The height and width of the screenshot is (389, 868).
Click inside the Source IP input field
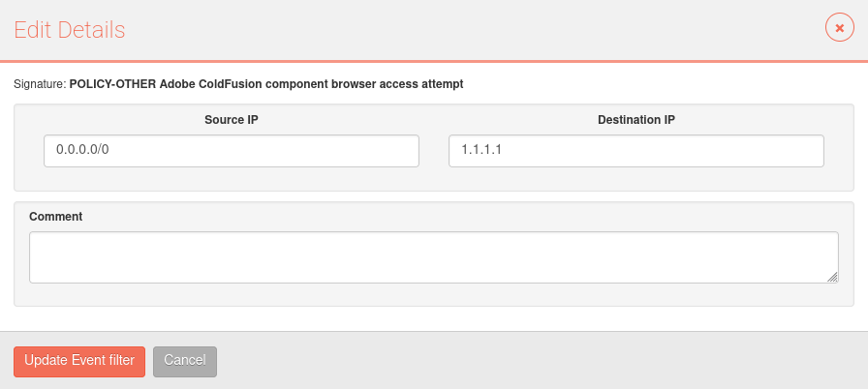232,151
